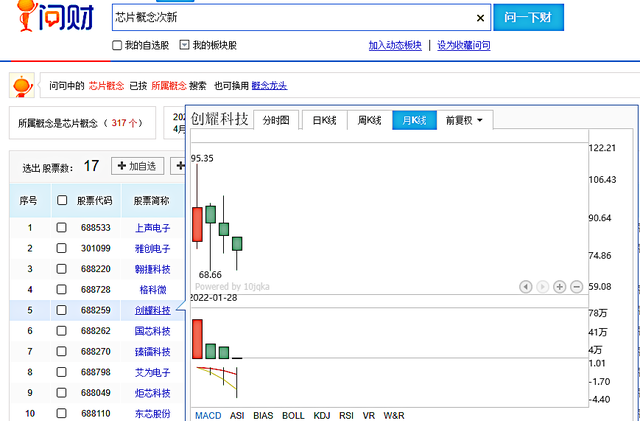Select the 月K线 tab
The width and height of the screenshot is (640, 421).
tap(414, 120)
